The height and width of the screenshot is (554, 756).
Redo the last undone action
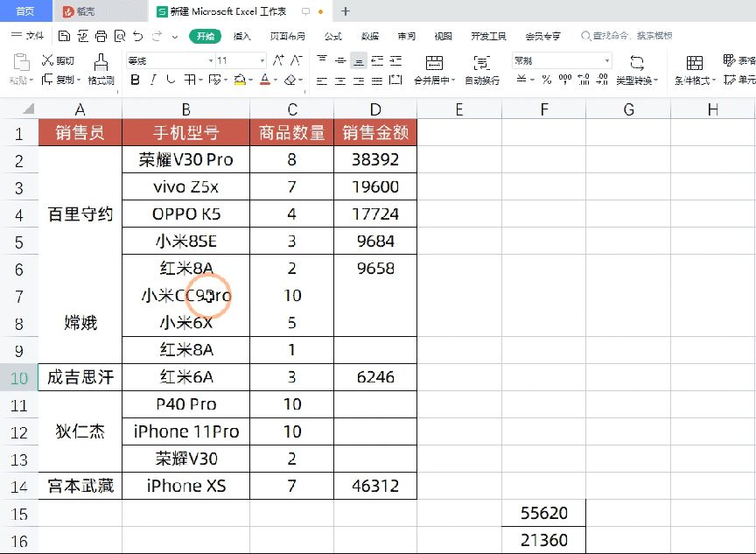[157, 36]
